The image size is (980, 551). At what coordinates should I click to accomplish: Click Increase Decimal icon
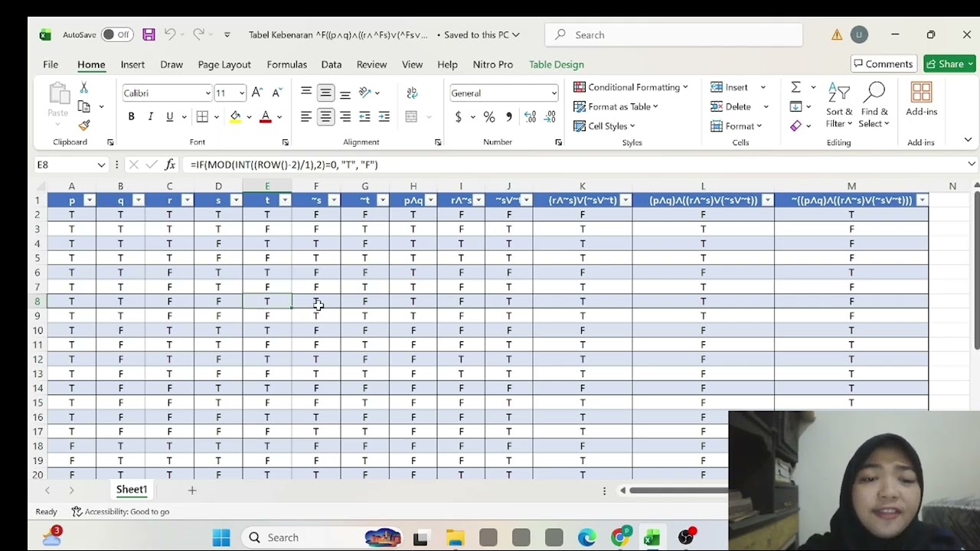point(530,116)
